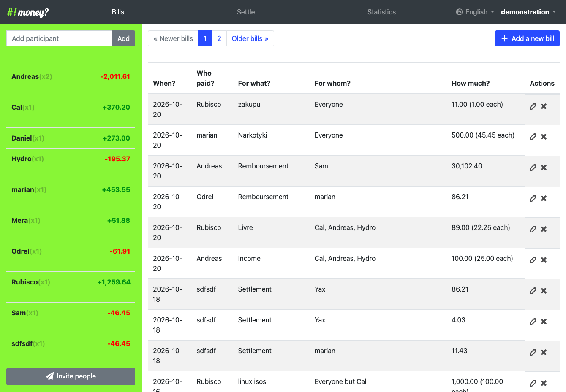Screen dimensions: 566x392
Task: Click the Edit icon for 86.21 Settlement
Action: point(533,291)
